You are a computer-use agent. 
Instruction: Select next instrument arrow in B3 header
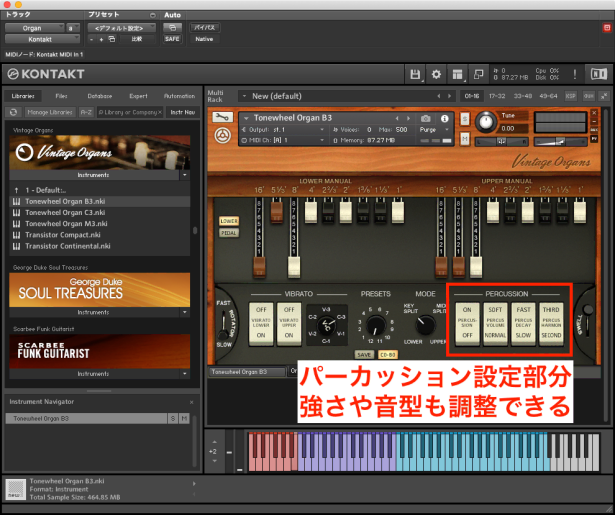(x=408, y=118)
